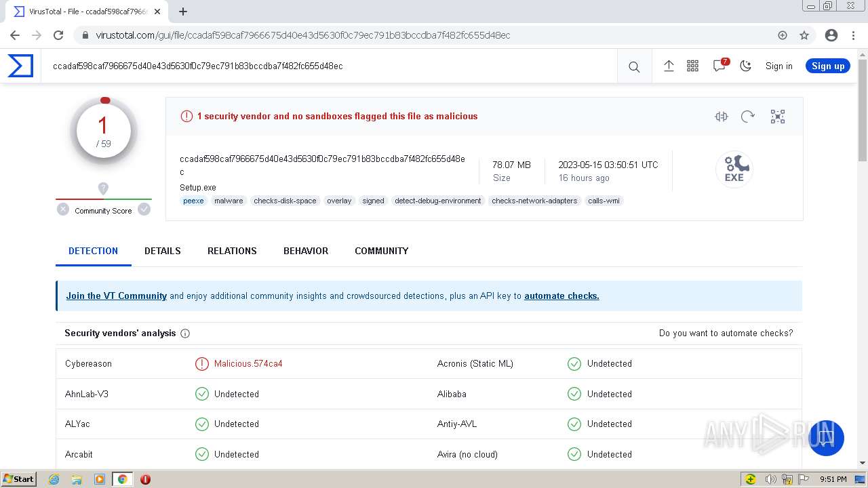Screen dimensions: 868x488
Task: Click the checks-network-adapters tag
Action: point(534,201)
